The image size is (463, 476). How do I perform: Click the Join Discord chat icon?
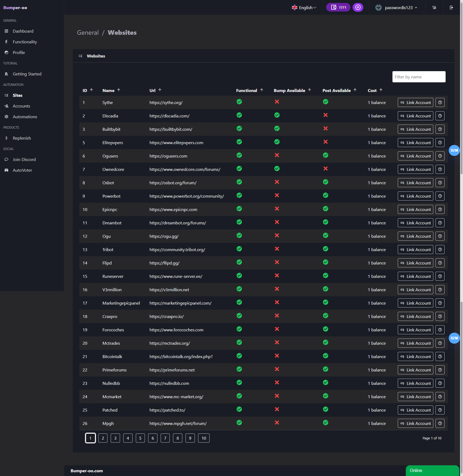pos(6,159)
